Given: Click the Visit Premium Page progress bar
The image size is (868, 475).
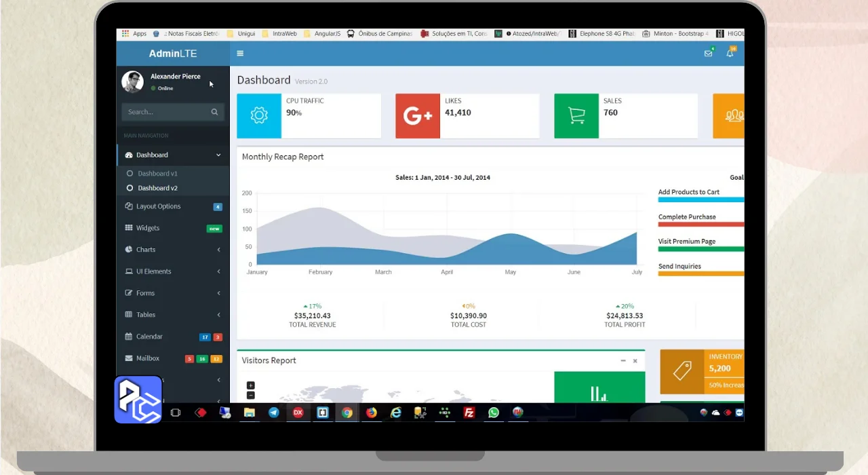Looking at the screenshot, I should (701, 249).
